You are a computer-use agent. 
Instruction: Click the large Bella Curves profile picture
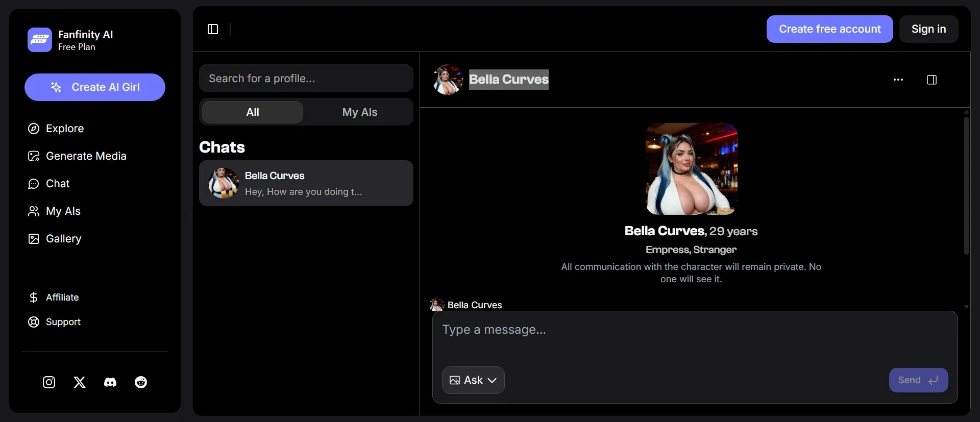[692, 169]
